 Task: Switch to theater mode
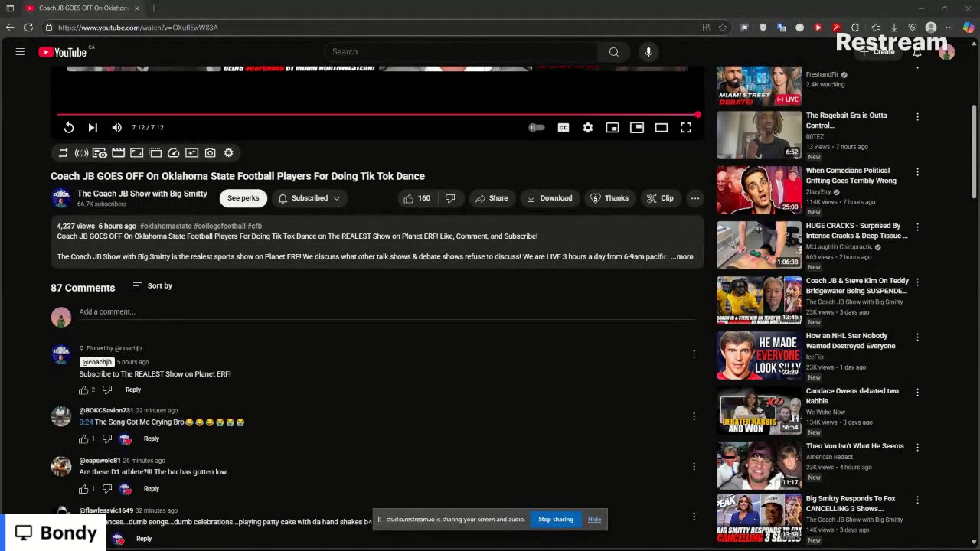(661, 128)
